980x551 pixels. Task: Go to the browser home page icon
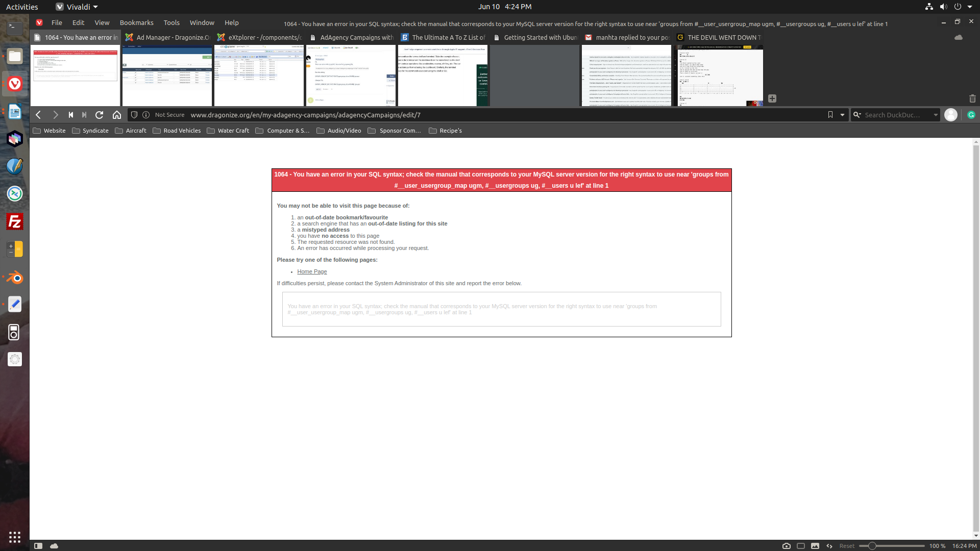coord(117,115)
